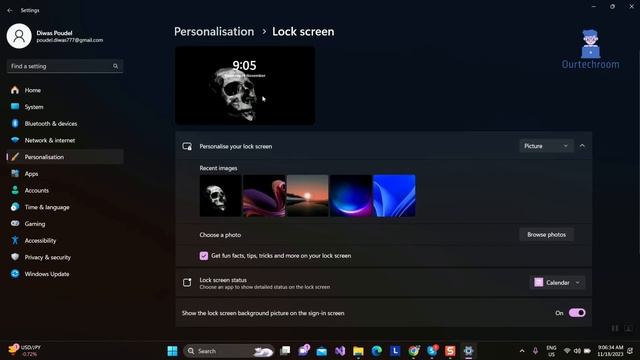Click the Bluetooth & devices icon

(x=15, y=123)
